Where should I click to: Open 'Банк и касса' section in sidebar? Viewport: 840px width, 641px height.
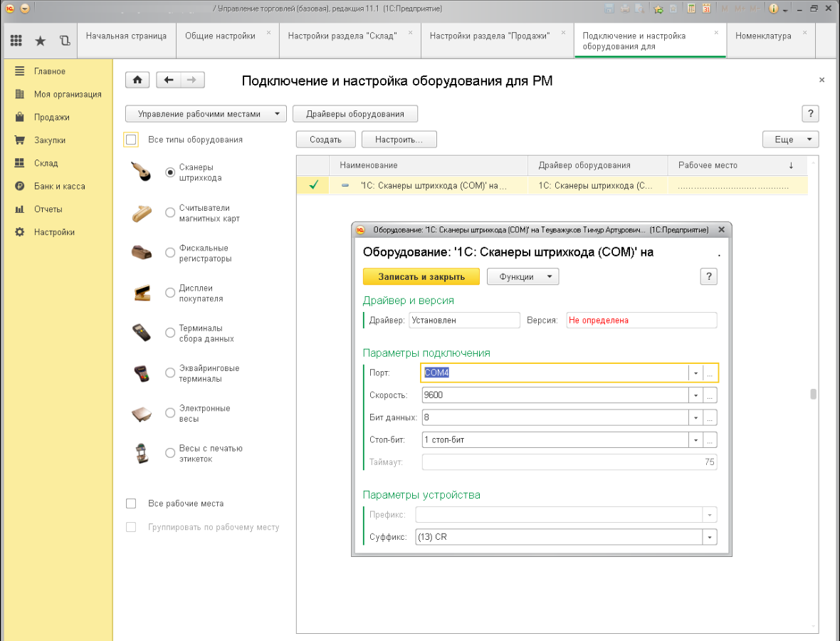60,186
